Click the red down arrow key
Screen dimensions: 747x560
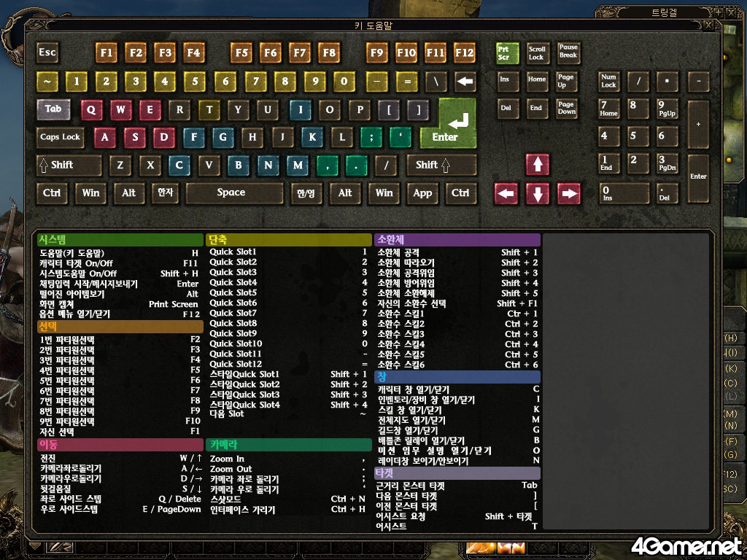538,194
